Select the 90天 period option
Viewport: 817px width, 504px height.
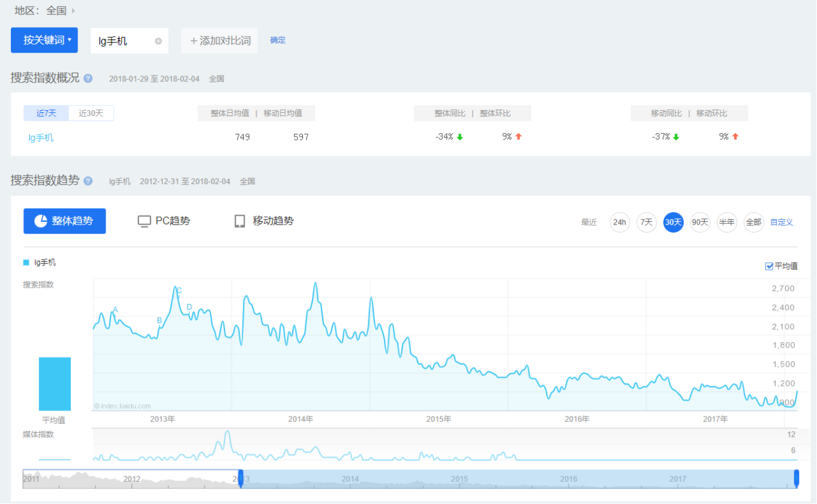click(x=700, y=222)
